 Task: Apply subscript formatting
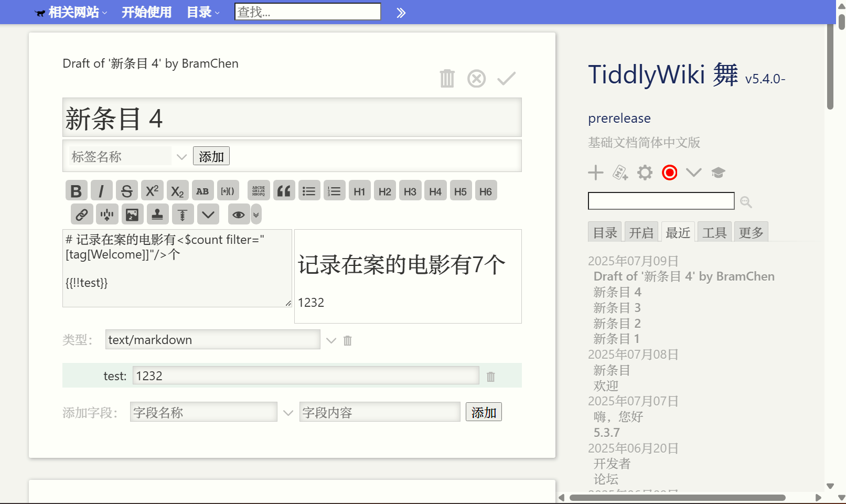pyautogui.click(x=177, y=191)
